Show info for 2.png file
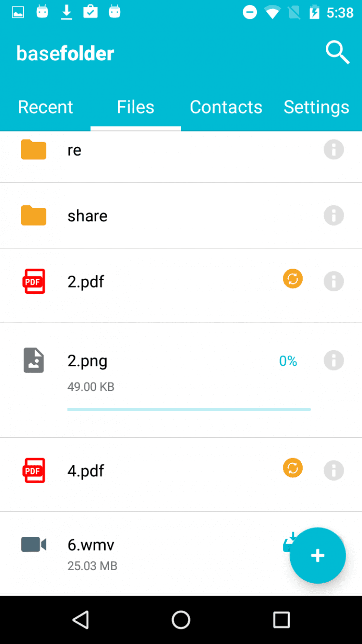362x644 pixels. [x=334, y=360]
